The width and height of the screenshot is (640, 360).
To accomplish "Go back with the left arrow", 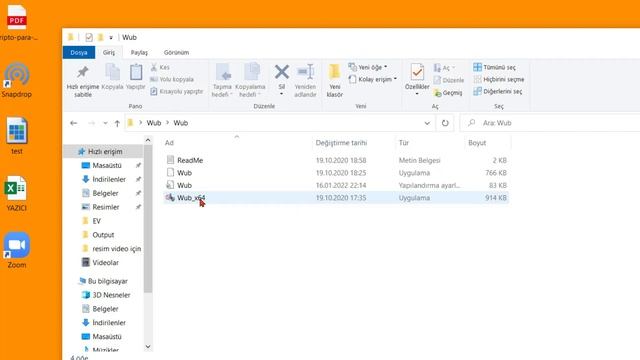I will coord(73,123).
